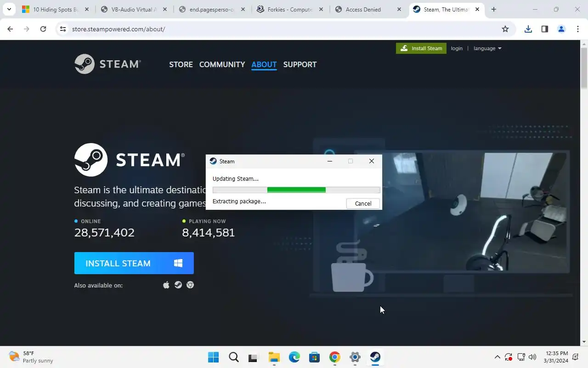Open Task View on taskbar
Viewport: 588px width, 368px height.
[x=254, y=357]
